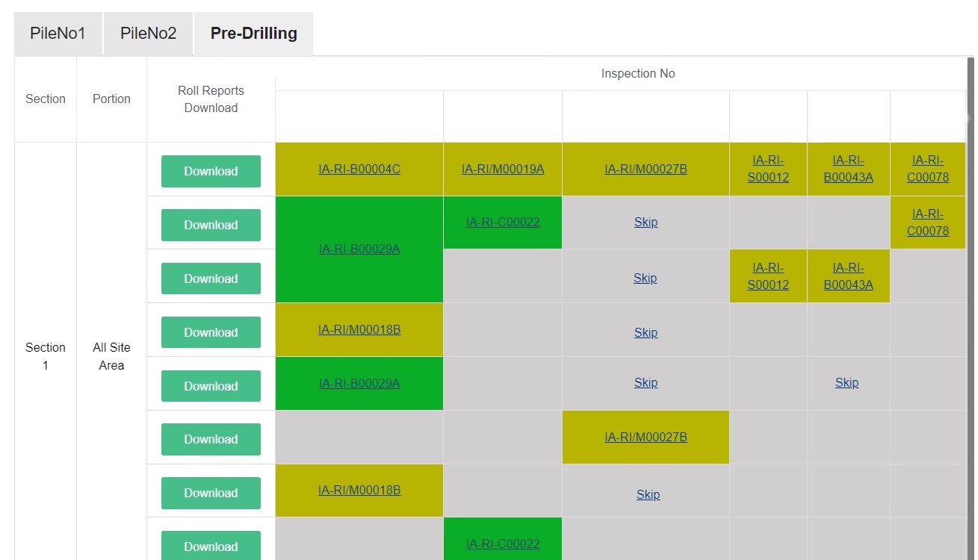Click the first row Download button
The image size is (978, 560).
(x=211, y=171)
